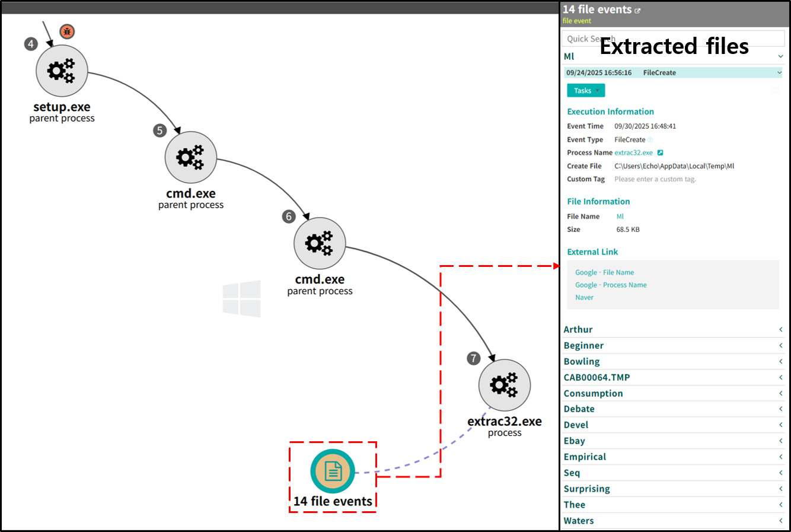Expand the Waters file entry
Viewport: 791px width, 532px height.
[x=780, y=521]
